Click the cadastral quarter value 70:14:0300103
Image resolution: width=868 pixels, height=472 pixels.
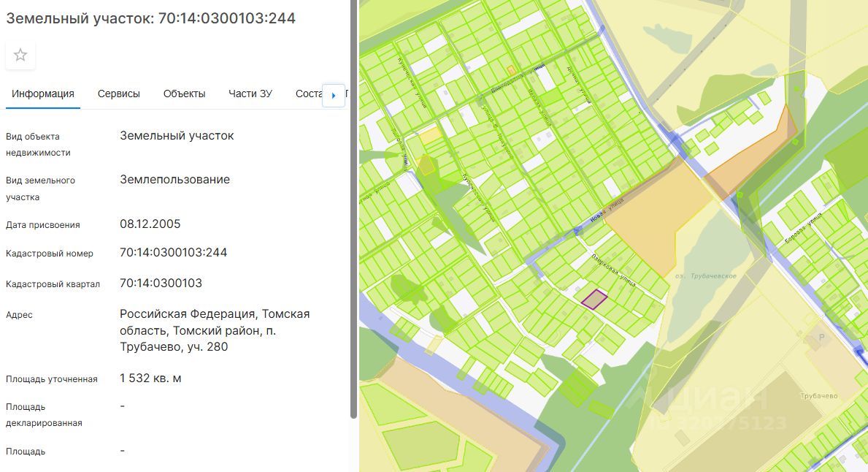pos(161,283)
